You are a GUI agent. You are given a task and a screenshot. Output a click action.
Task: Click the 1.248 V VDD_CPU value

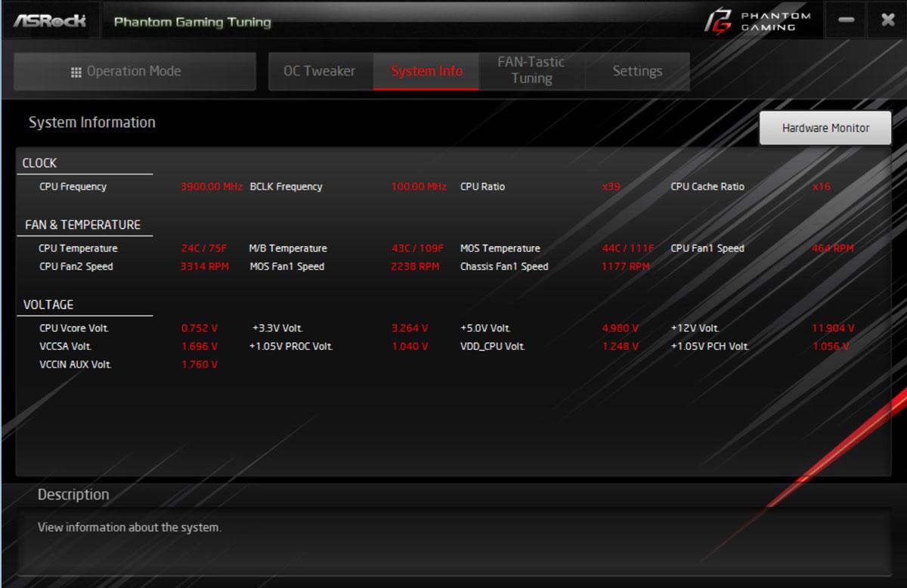(x=621, y=347)
